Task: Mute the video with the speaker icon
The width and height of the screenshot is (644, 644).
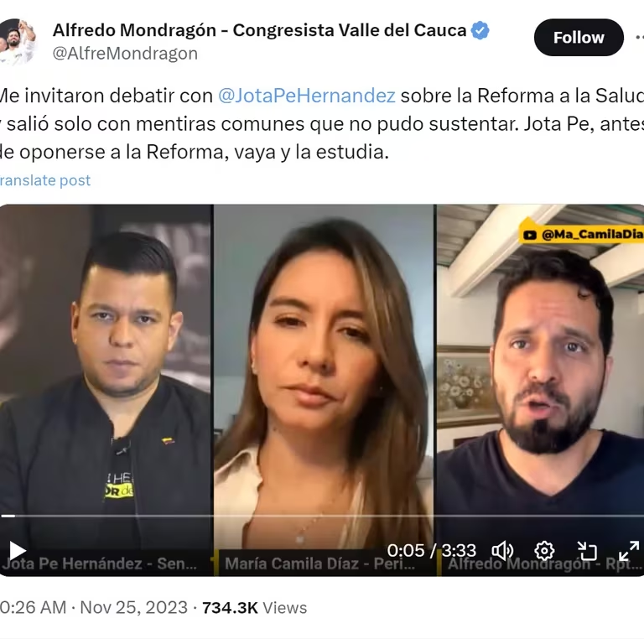Action: (x=502, y=550)
